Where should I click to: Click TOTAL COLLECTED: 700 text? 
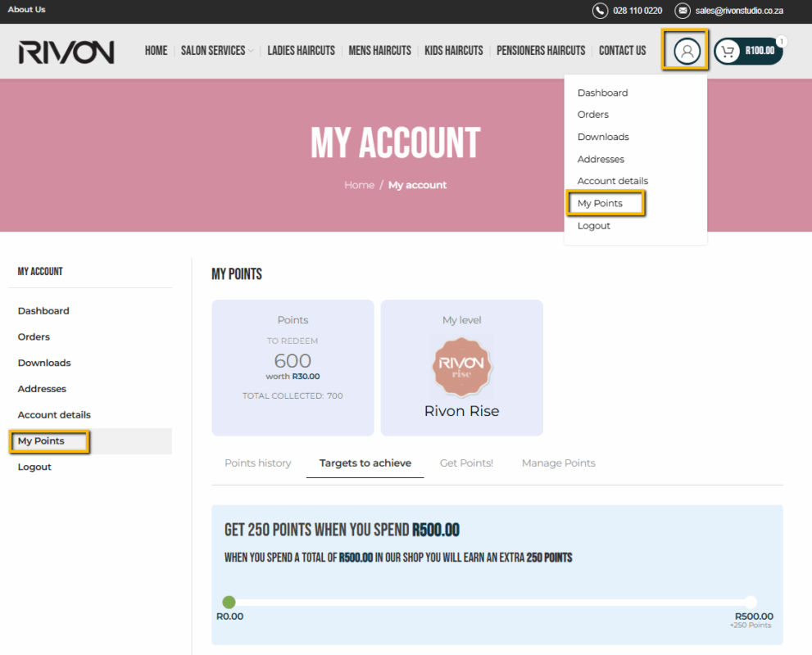tap(293, 395)
